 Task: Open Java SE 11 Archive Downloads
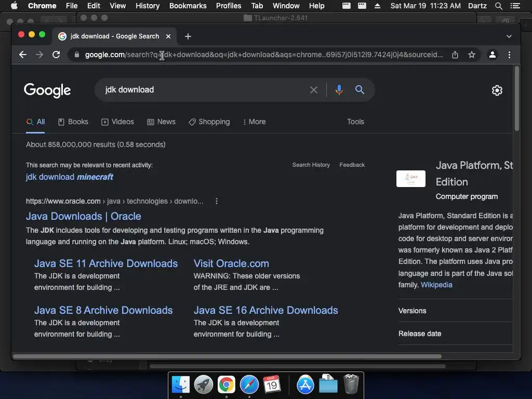point(106,263)
